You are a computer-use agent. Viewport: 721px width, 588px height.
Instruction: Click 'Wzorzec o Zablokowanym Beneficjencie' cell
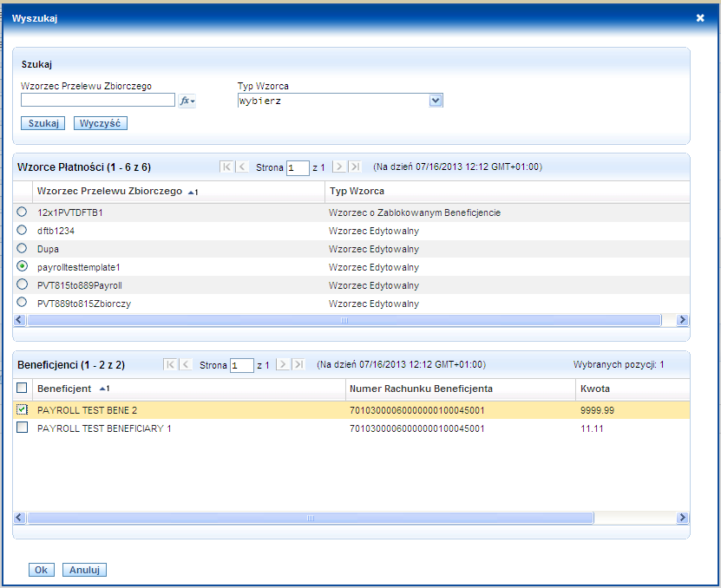(415, 212)
